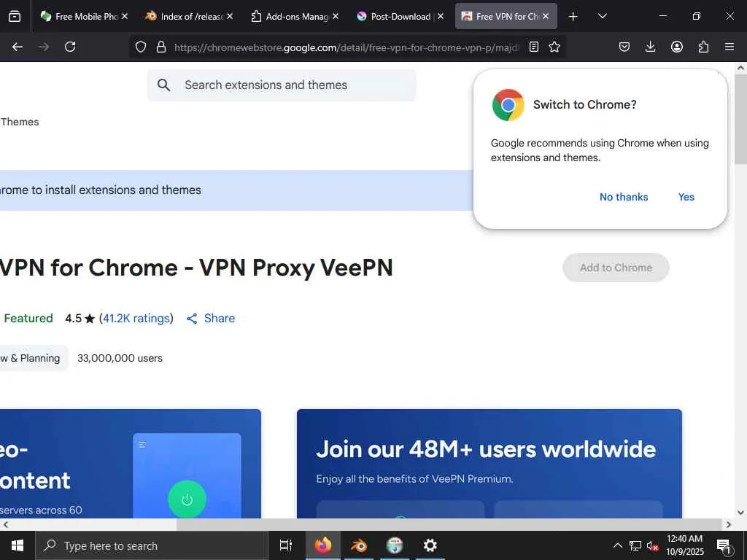Expand the list all tabs dropdown

pyautogui.click(x=602, y=16)
